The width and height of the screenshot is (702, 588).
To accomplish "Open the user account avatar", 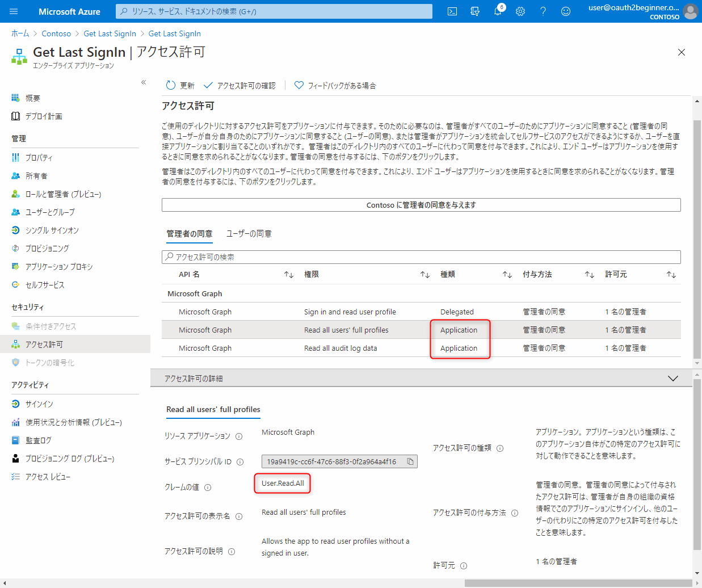I will click(x=691, y=11).
